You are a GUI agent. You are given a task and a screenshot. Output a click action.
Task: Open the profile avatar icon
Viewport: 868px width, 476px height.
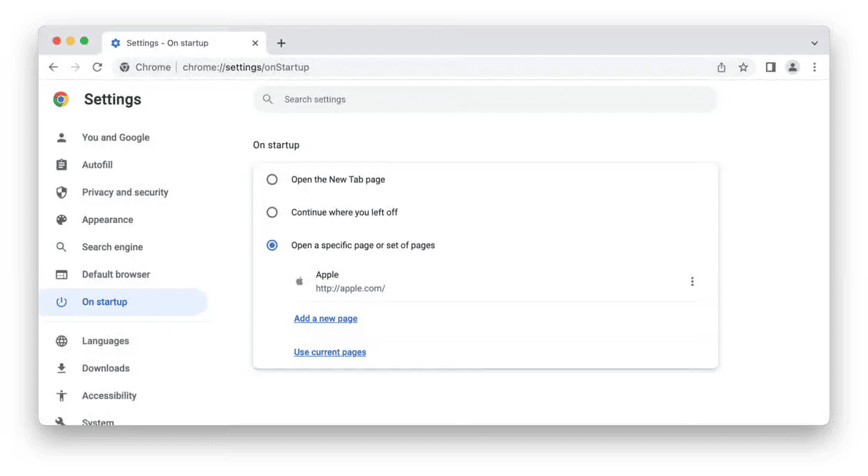click(792, 67)
